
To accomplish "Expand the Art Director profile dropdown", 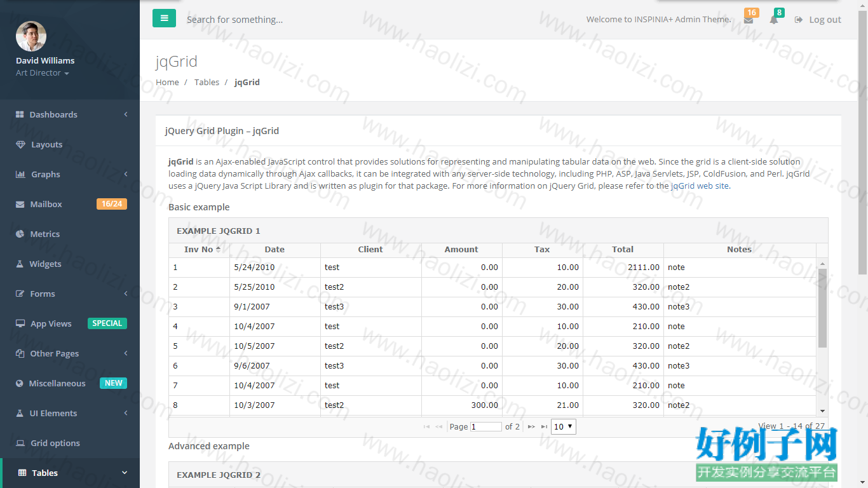I will tap(42, 73).
